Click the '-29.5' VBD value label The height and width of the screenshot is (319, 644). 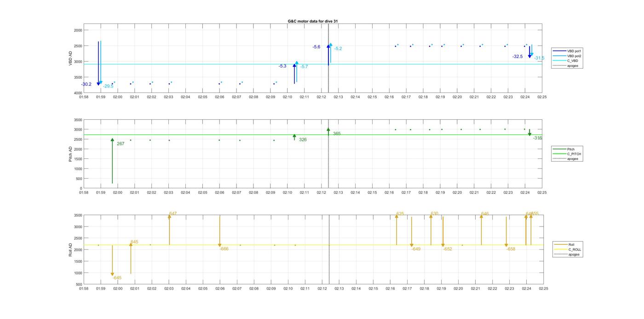click(x=108, y=87)
